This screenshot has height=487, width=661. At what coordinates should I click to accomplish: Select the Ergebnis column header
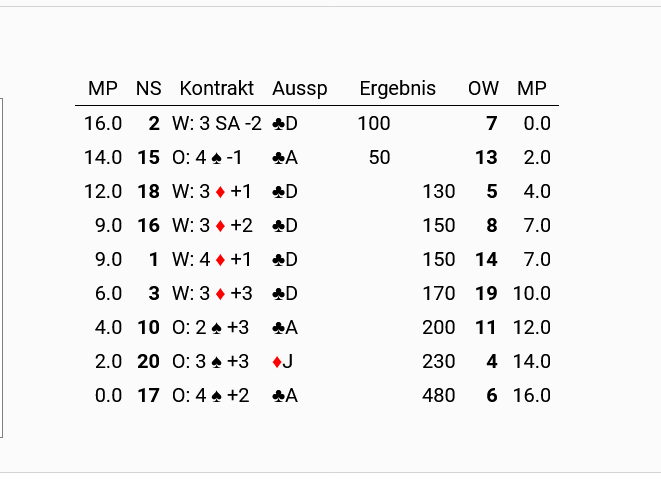point(398,89)
